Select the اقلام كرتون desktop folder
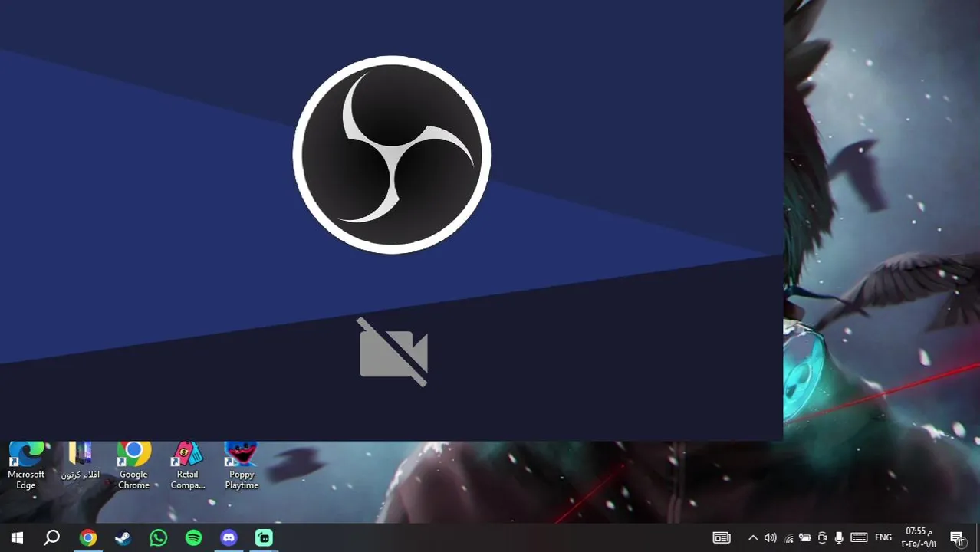The image size is (980, 552). tap(81, 462)
